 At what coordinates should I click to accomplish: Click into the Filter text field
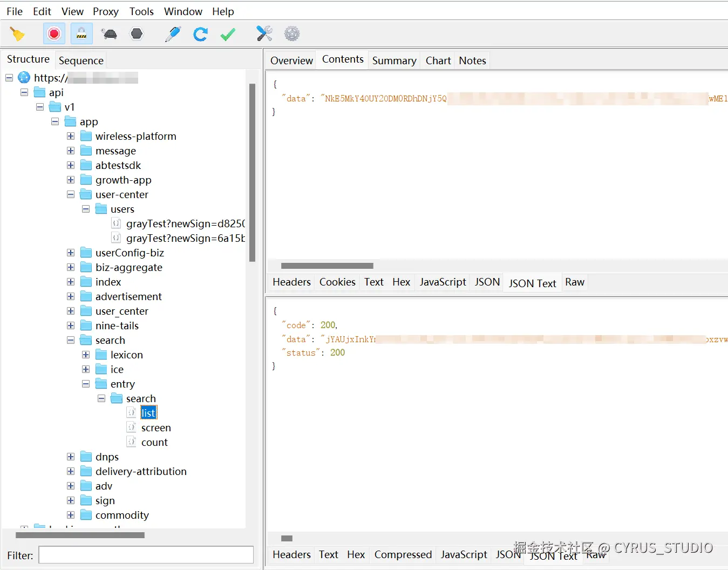(x=146, y=555)
